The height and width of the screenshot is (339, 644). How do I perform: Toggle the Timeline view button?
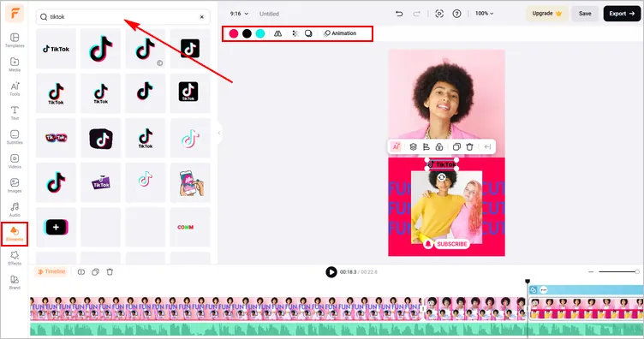(x=51, y=271)
